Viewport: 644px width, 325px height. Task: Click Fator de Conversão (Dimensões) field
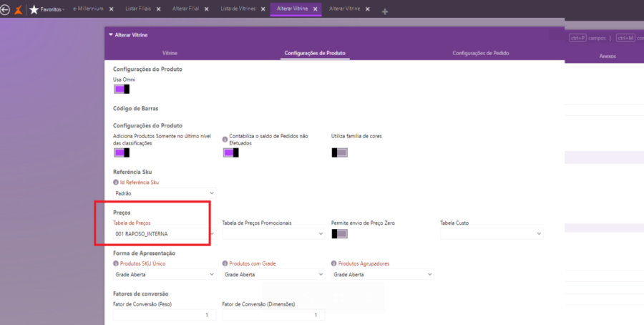273,315
